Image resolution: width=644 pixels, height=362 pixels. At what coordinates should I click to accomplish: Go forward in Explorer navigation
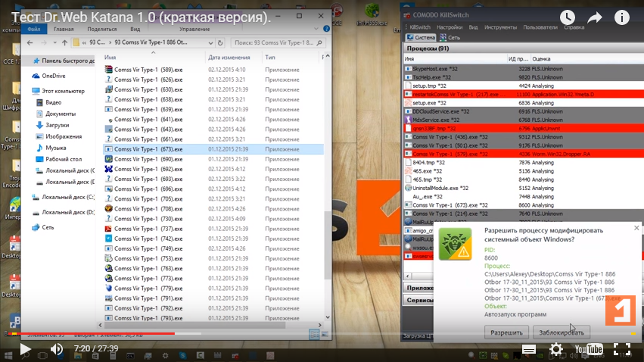click(44, 42)
